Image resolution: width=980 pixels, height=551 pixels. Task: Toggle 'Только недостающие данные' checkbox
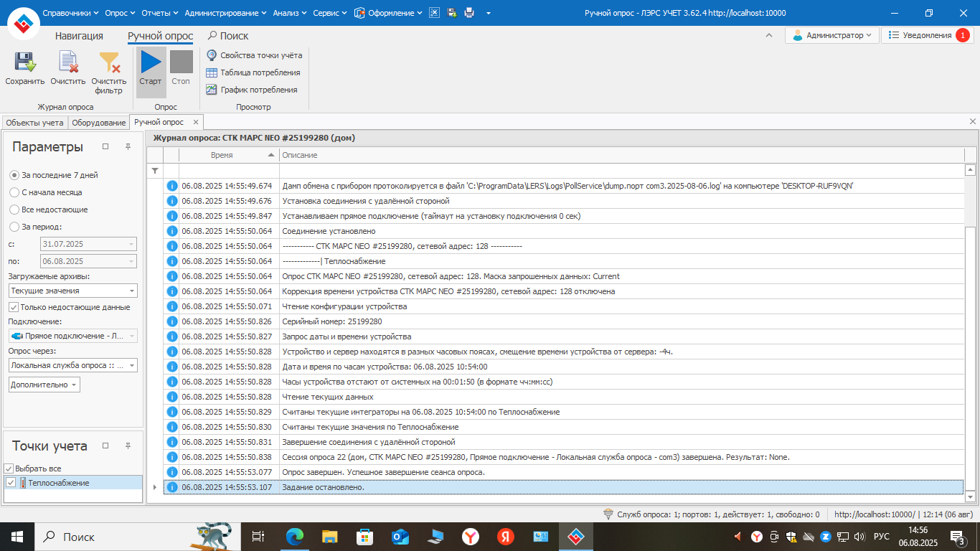[x=14, y=307]
